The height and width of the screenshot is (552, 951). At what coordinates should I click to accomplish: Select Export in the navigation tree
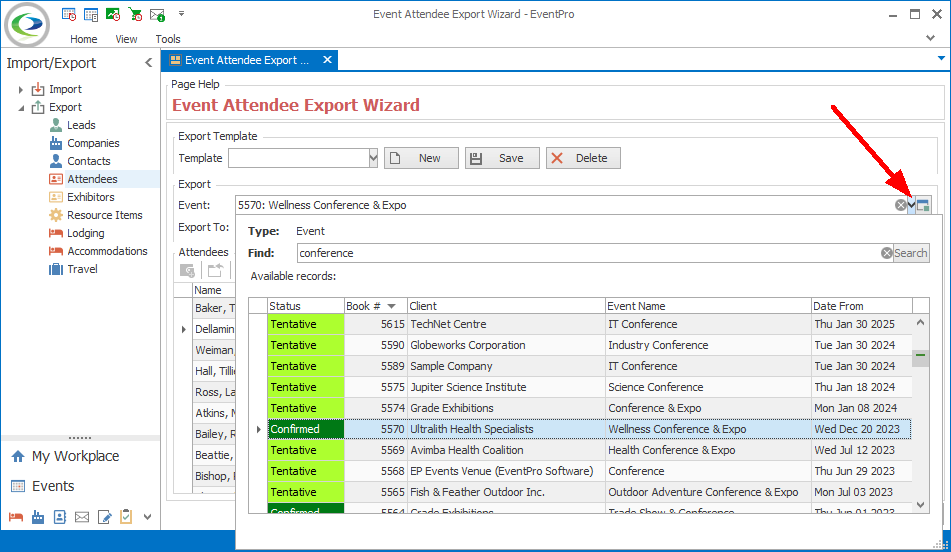pos(66,107)
